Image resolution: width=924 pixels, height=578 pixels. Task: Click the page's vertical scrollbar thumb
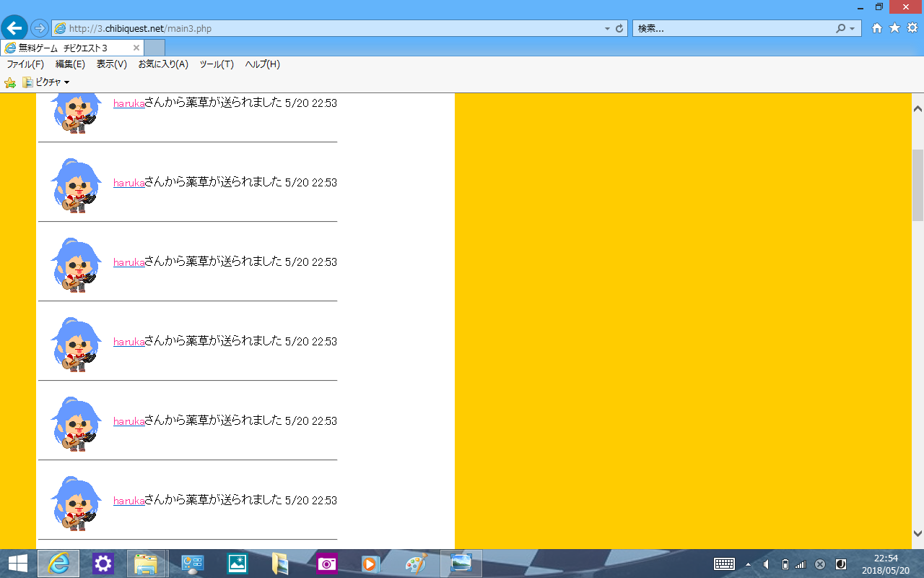click(x=918, y=184)
